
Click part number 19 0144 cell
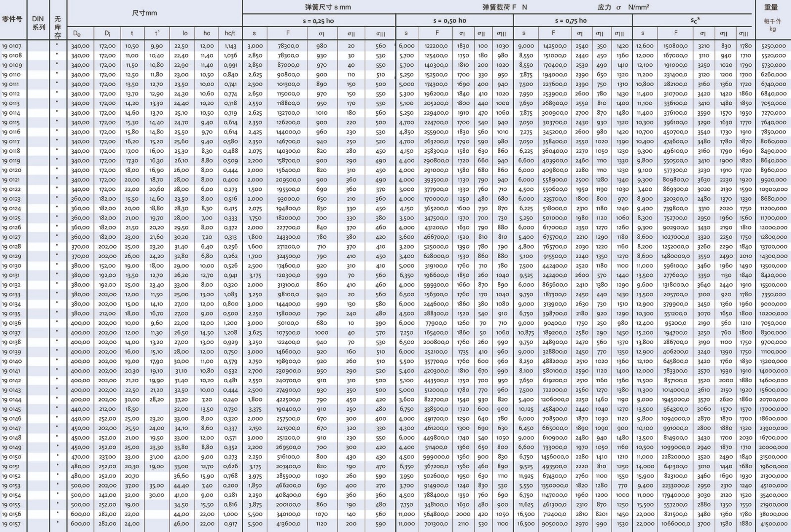click(12, 399)
